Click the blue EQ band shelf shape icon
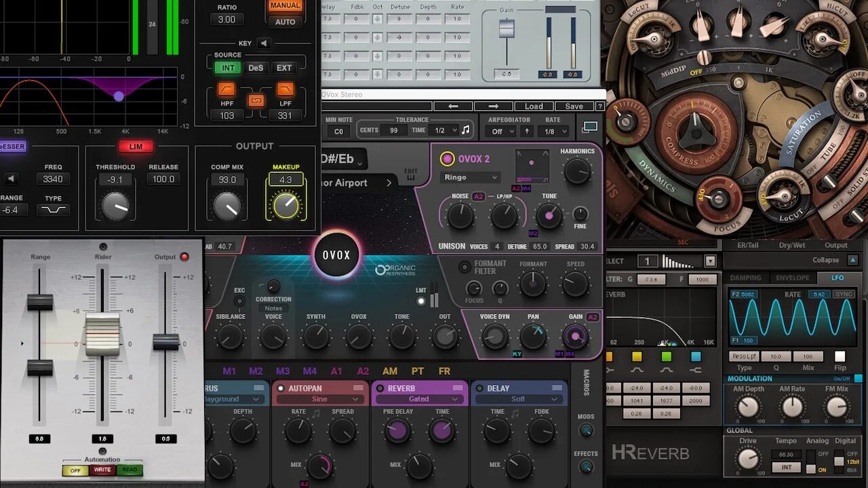Screen dimensions: 868x488 coord(696,370)
